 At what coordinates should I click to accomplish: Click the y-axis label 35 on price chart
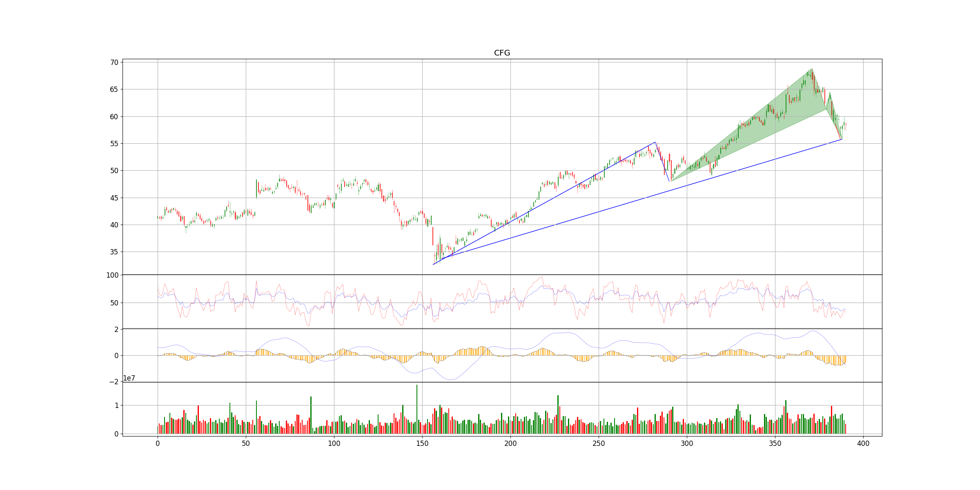114,252
